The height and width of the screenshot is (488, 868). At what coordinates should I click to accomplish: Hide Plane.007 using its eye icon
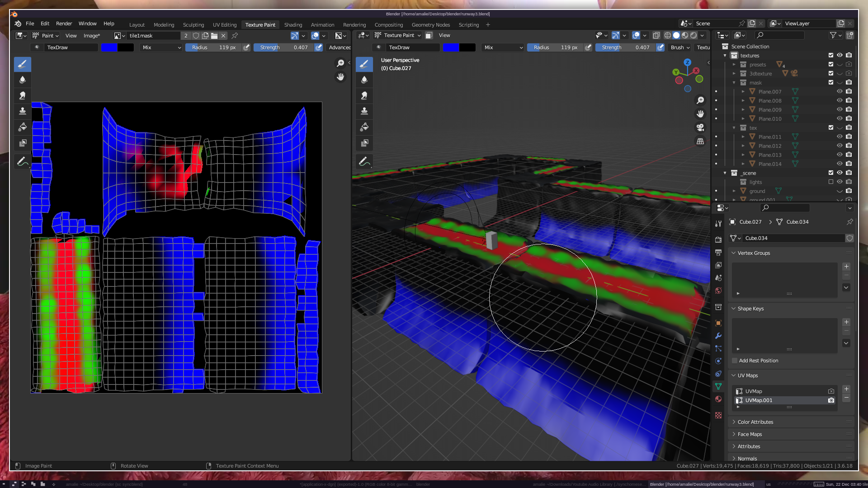pyautogui.click(x=840, y=92)
